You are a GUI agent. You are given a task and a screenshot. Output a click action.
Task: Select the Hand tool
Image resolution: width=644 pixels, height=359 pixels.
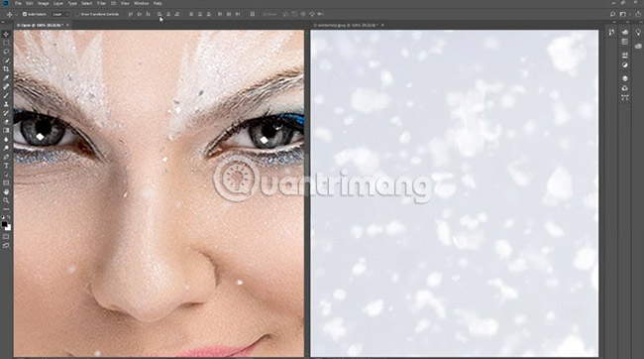[6, 192]
